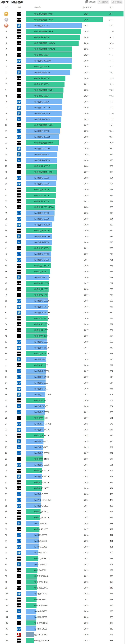
Task: Open the 发布时间 release year dropdown
Action: 87,7
